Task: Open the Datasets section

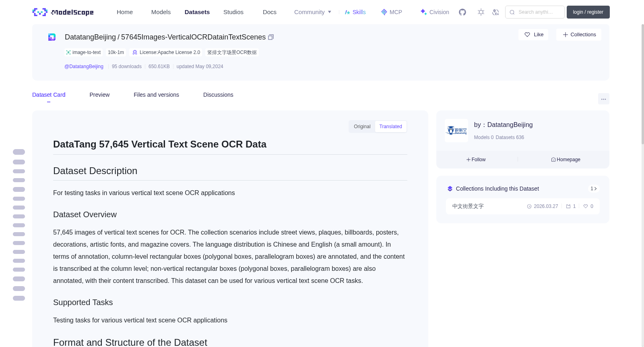Action: click(197, 12)
